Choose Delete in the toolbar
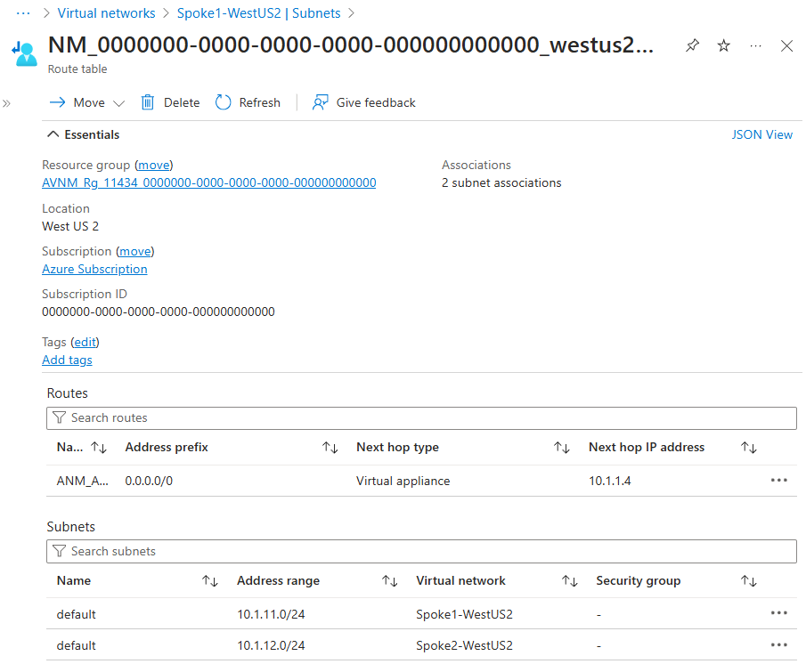806x672 pixels. [x=182, y=102]
